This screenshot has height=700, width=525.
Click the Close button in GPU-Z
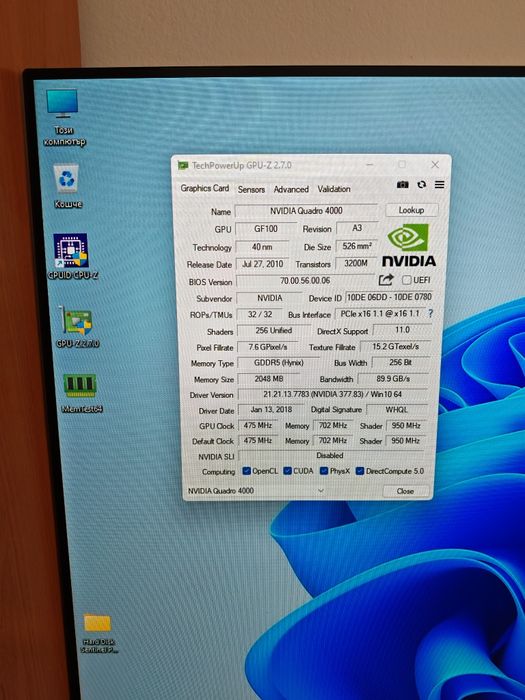[405, 491]
